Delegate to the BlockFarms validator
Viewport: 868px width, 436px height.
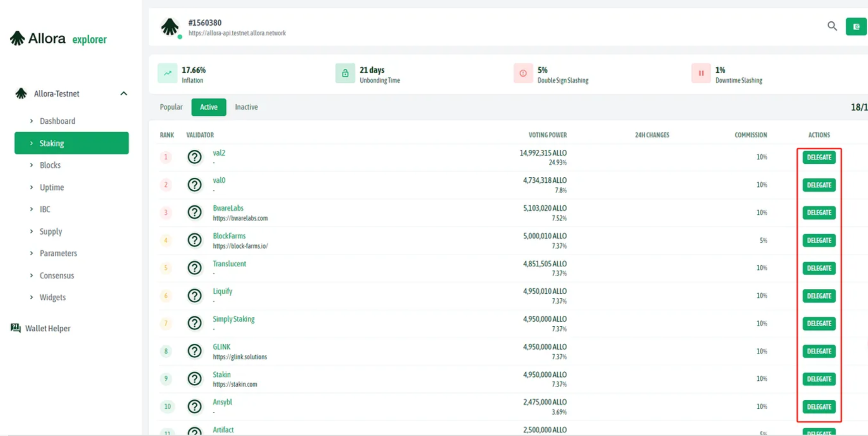tap(819, 241)
